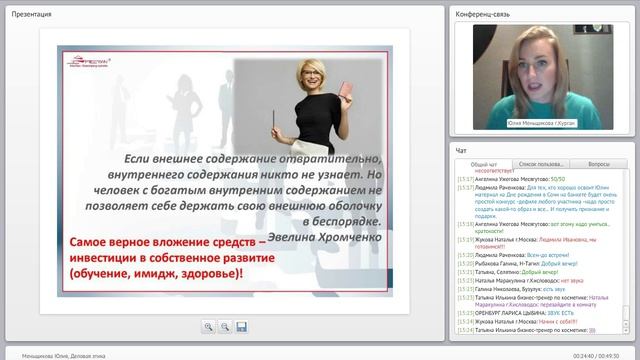This screenshot has height=360, width=640.
Task: Zoom out of the presentation slide
Action: 225,327
